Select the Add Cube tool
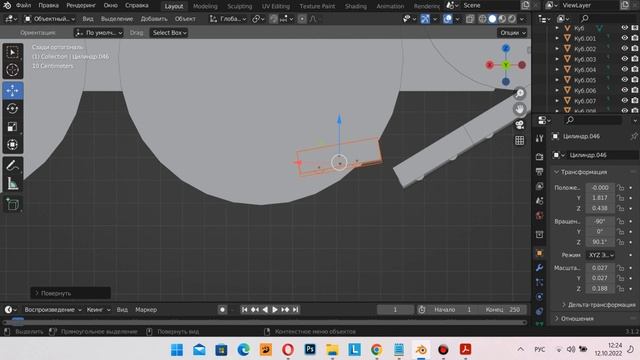 (13, 204)
